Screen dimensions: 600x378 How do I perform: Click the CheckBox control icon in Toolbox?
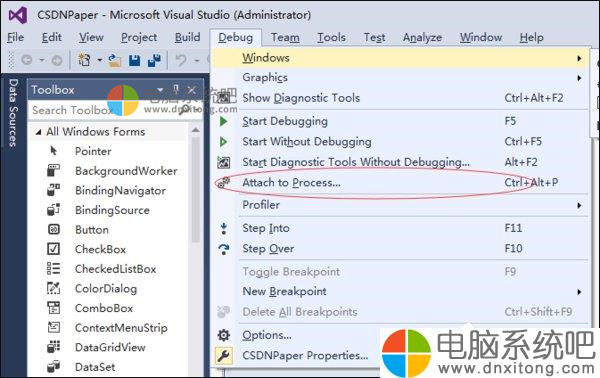tap(54, 249)
